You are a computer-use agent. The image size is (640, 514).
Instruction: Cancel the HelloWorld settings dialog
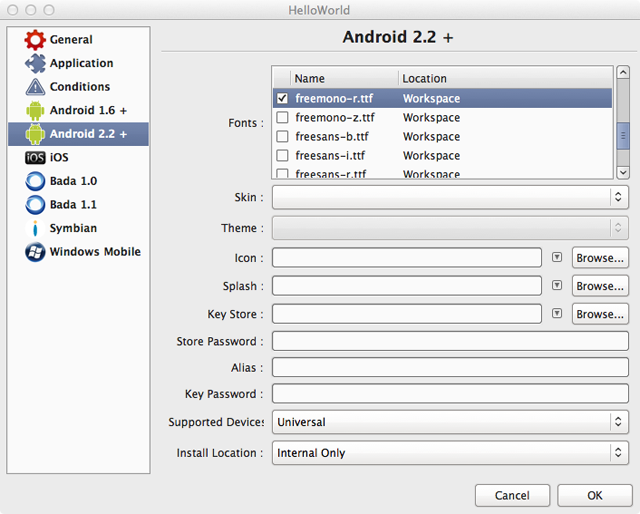(x=512, y=495)
